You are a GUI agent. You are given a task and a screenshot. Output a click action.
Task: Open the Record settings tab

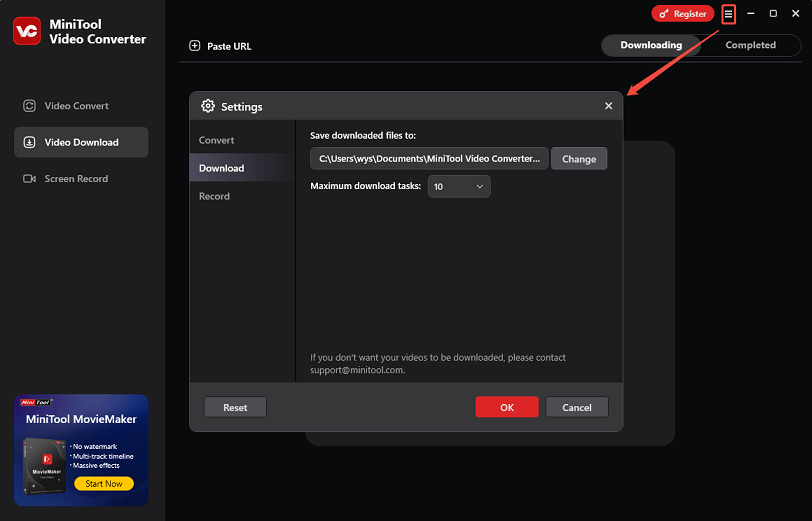pyautogui.click(x=242, y=196)
